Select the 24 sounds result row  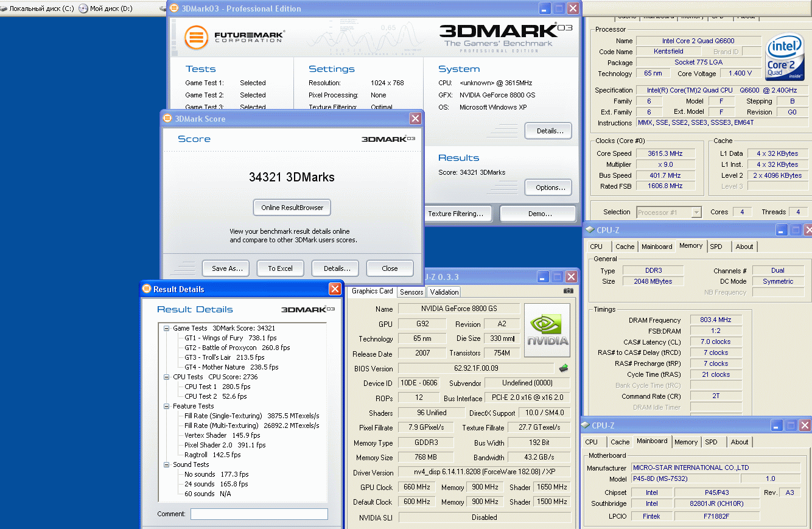pyautogui.click(x=216, y=484)
